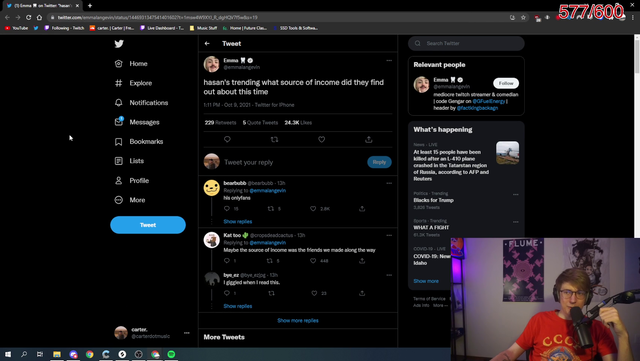
Task: Open the plane crash news thumbnail
Action: [507, 153]
